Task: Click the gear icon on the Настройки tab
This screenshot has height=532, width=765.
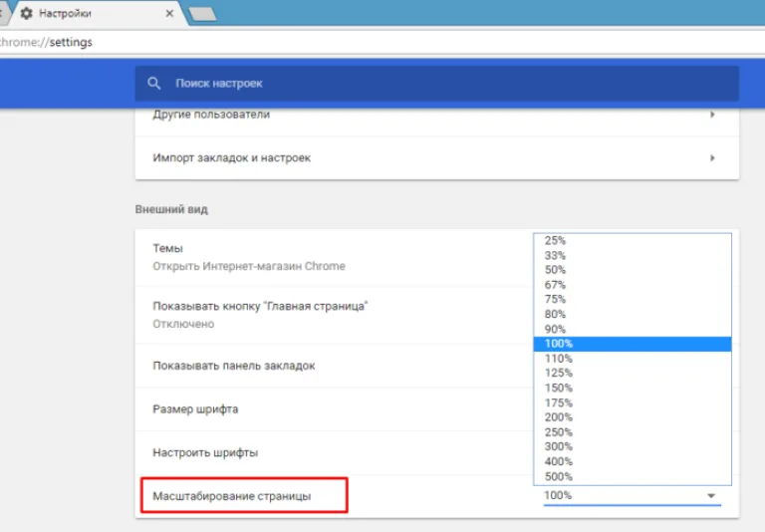Action: click(26, 13)
